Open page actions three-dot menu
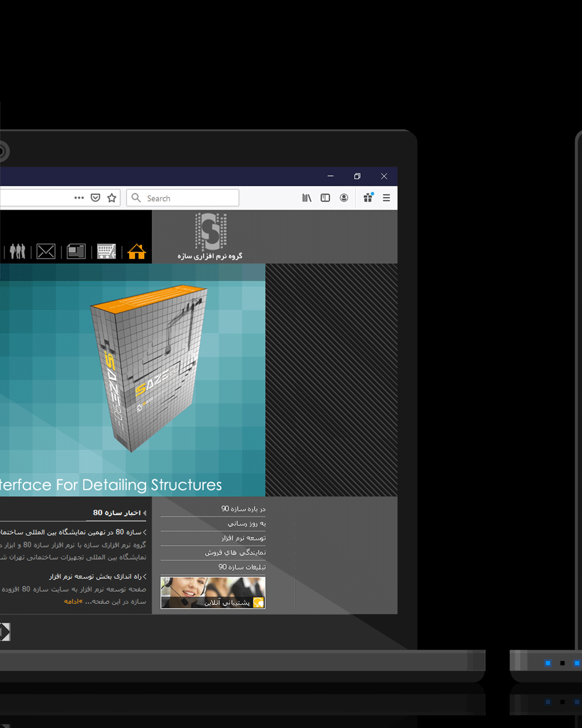The height and width of the screenshot is (728, 582). coord(79,198)
